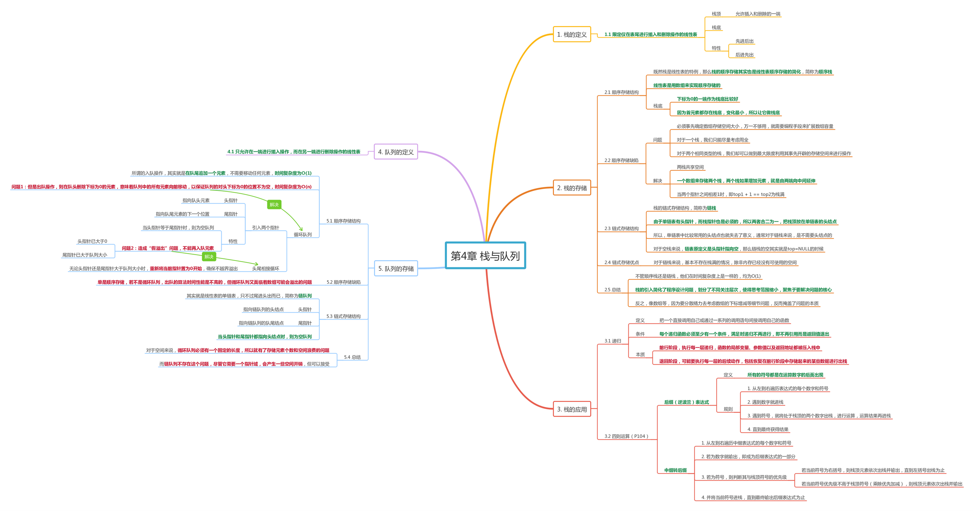
Task: Click the 头尾相接循环 node
Action: pos(265,269)
